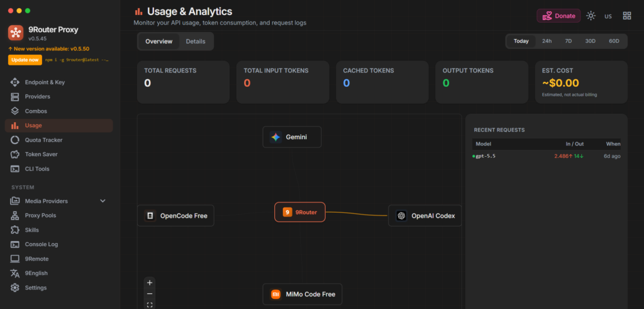Viewport: 644px width, 309px height.
Task: Click the Quota Tracker ring icon
Action: 15,140
